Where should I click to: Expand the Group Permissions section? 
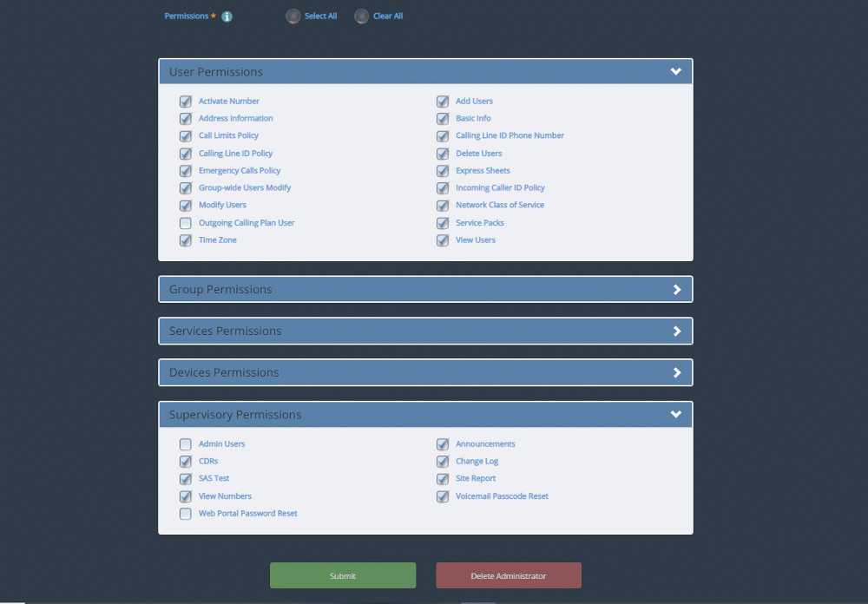676,290
